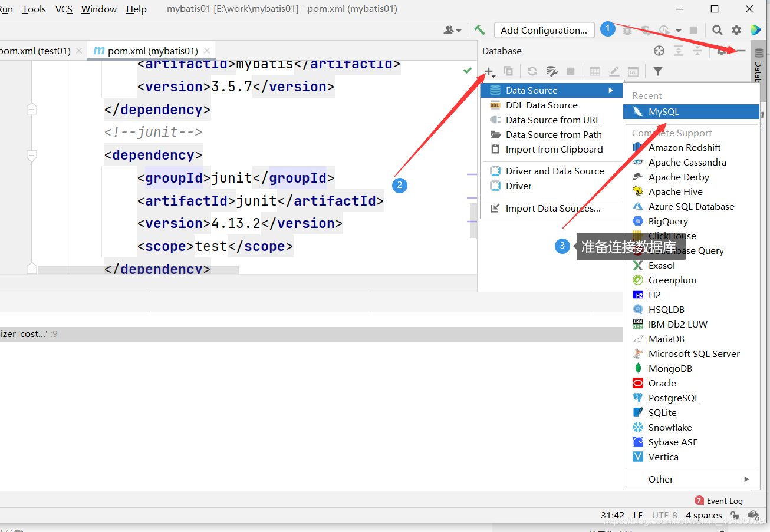Viewport: 770px width, 532px height.
Task: Jump to Query Console icon
Action: point(633,71)
